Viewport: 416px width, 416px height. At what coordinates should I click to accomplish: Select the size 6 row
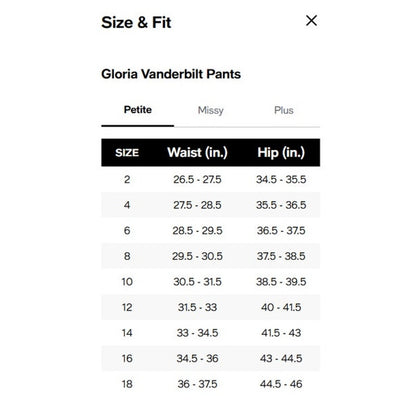pos(211,230)
